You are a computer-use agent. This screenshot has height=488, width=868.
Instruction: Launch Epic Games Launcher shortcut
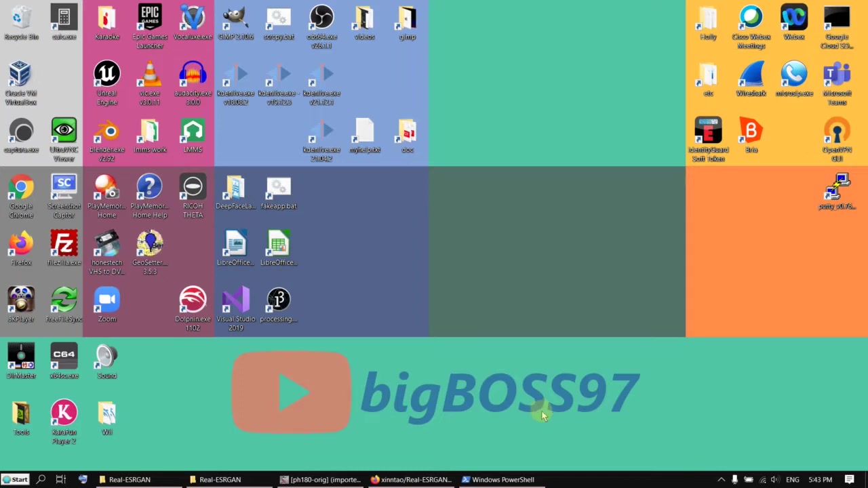pyautogui.click(x=150, y=27)
